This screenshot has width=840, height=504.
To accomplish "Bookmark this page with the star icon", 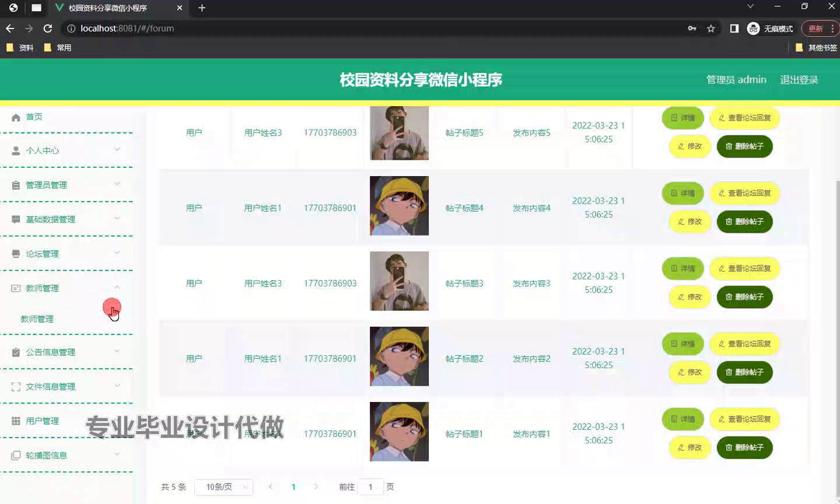I will pyautogui.click(x=710, y=28).
